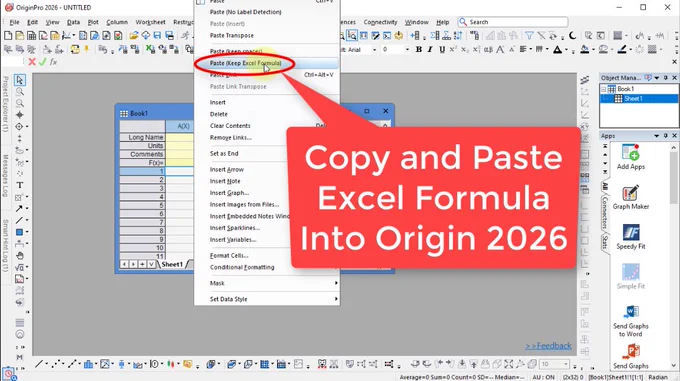This screenshot has width=680, height=381.
Task: Select the Sheet1 tab in Book1
Action: pyautogui.click(x=172, y=264)
